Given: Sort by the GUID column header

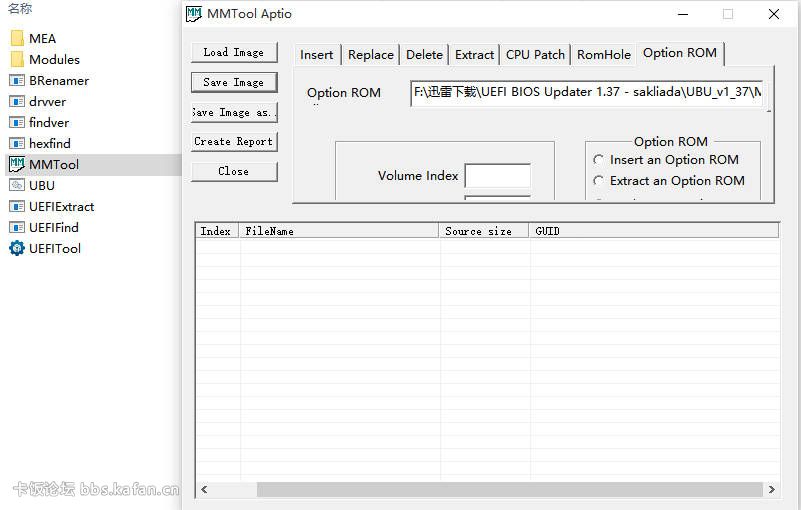Looking at the screenshot, I should [654, 231].
